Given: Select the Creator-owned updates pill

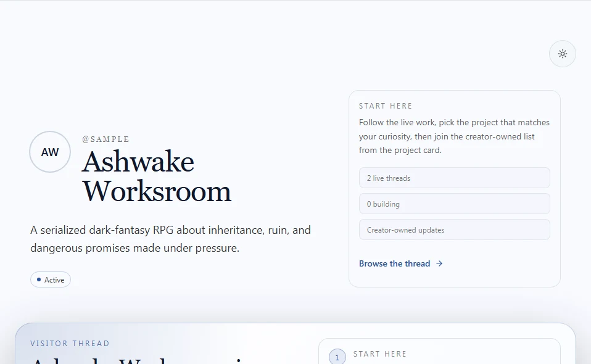Looking at the screenshot, I should (454, 230).
